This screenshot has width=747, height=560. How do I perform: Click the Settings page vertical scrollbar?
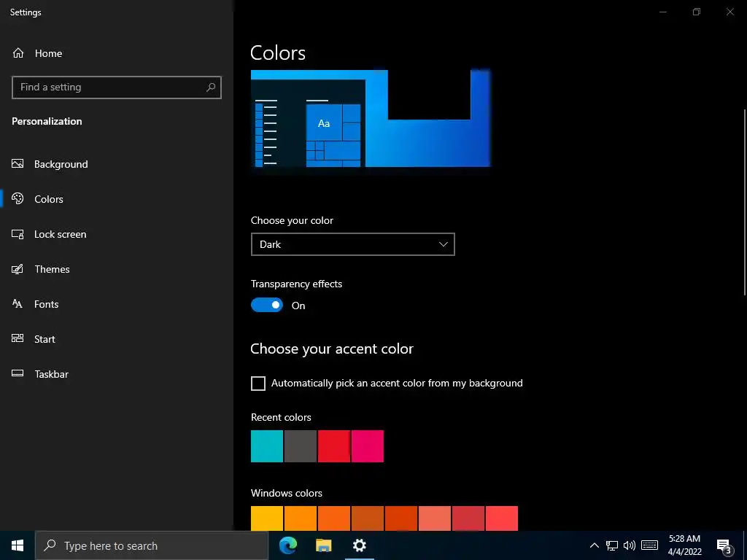(744, 203)
